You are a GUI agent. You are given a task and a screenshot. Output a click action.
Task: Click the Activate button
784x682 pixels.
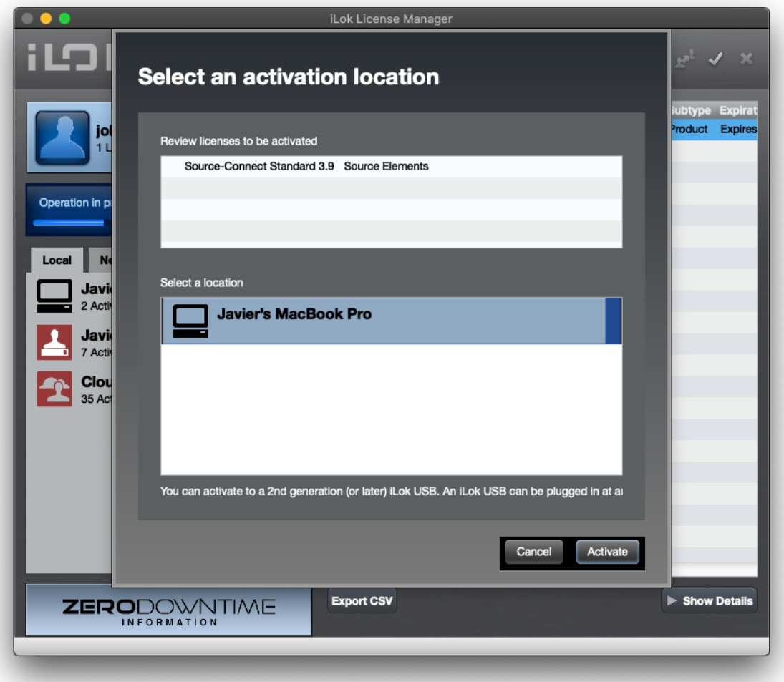[x=607, y=552]
